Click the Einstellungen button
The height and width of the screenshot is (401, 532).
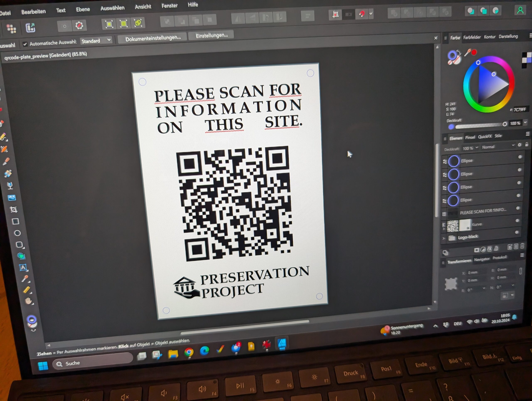pyautogui.click(x=211, y=36)
